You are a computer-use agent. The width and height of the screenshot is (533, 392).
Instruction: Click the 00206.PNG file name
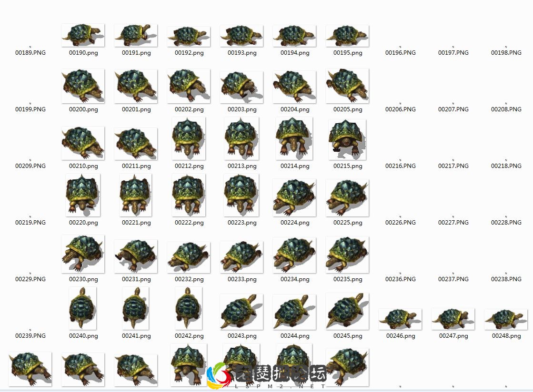pyautogui.click(x=401, y=109)
